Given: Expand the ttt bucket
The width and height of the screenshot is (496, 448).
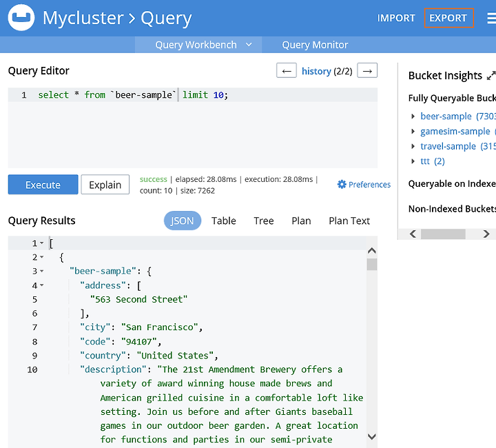Looking at the screenshot, I should (x=413, y=161).
